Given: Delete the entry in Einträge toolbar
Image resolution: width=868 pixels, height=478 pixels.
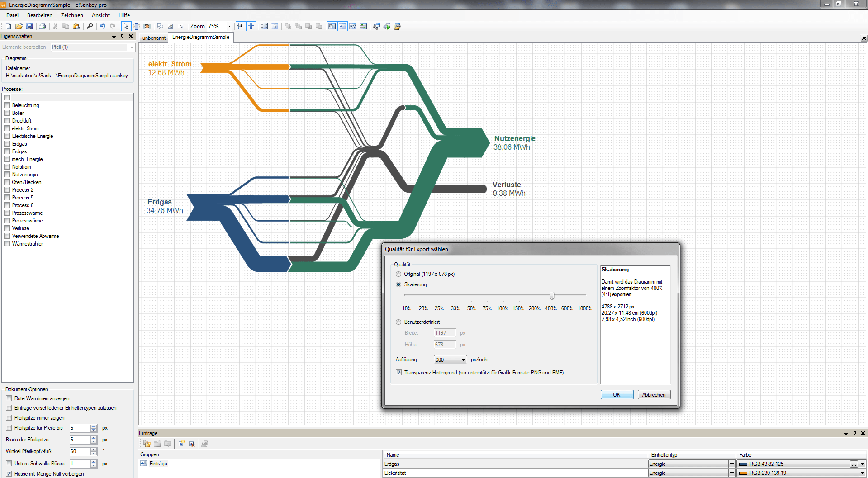Looking at the screenshot, I should [192, 444].
